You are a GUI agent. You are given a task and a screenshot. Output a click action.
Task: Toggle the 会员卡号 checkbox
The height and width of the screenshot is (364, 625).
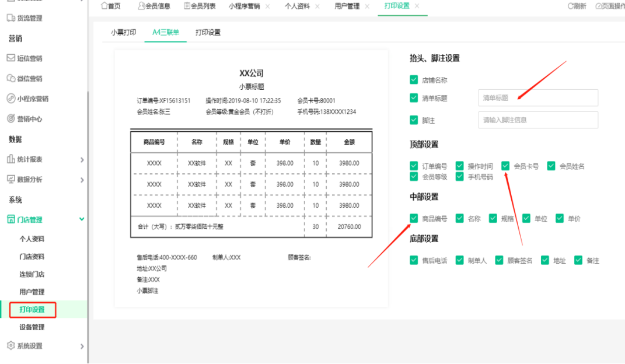click(x=505, y=166)
